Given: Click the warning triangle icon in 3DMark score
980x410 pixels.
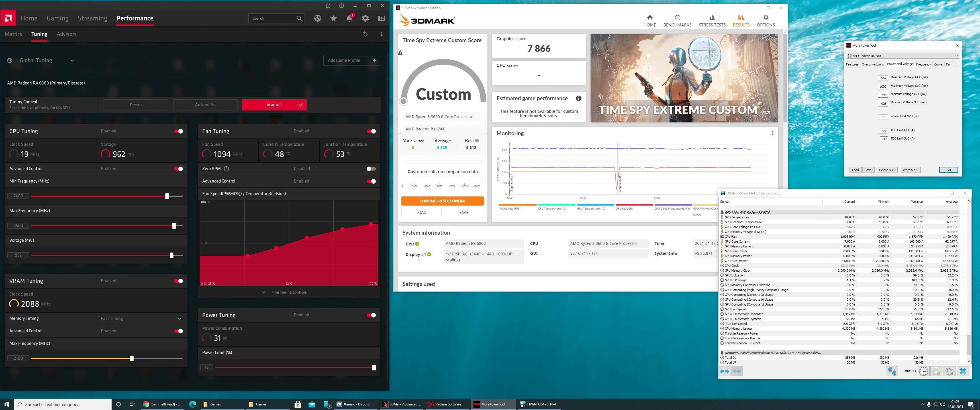Looking at the screenshot, I should tap(400, 53).
